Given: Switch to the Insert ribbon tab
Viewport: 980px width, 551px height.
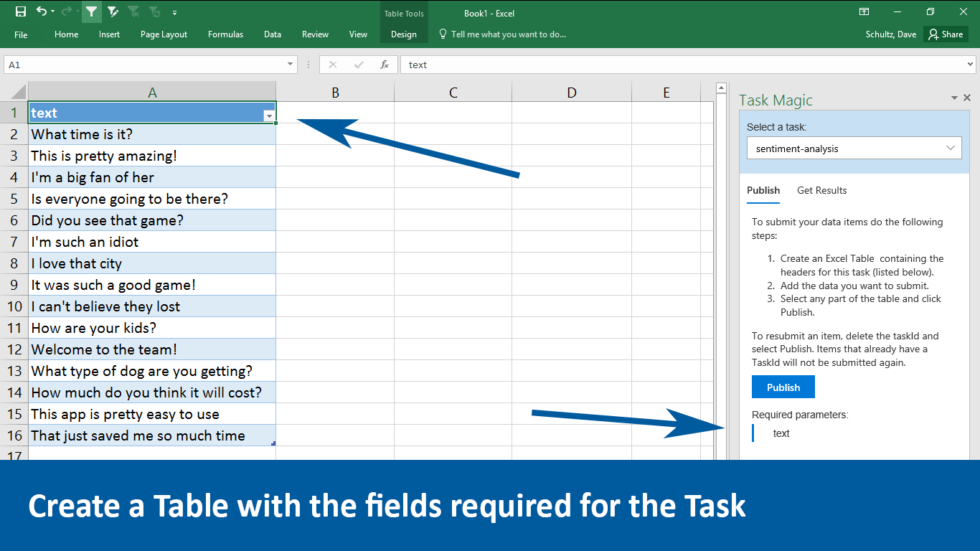Looking at the screenshot, I should pyautogui.click(x=110, y=34).
